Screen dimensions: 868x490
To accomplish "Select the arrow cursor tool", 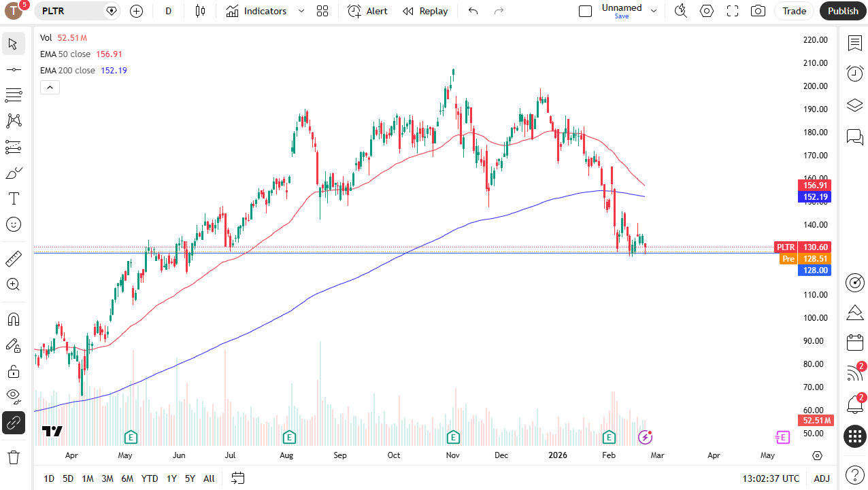I will click(x=13, y=44).
